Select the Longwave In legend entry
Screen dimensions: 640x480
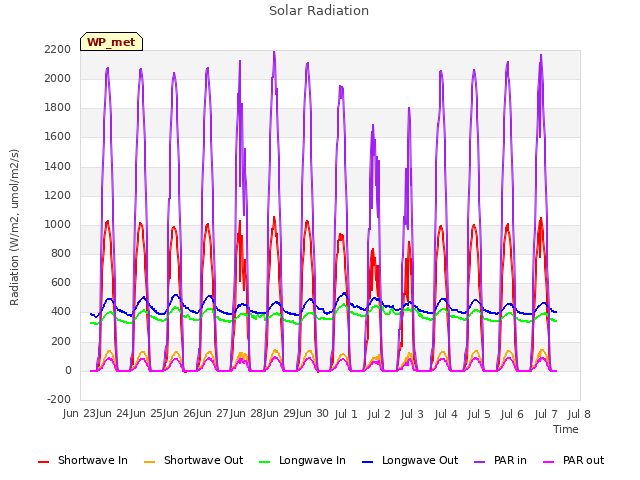click(302, 460)
